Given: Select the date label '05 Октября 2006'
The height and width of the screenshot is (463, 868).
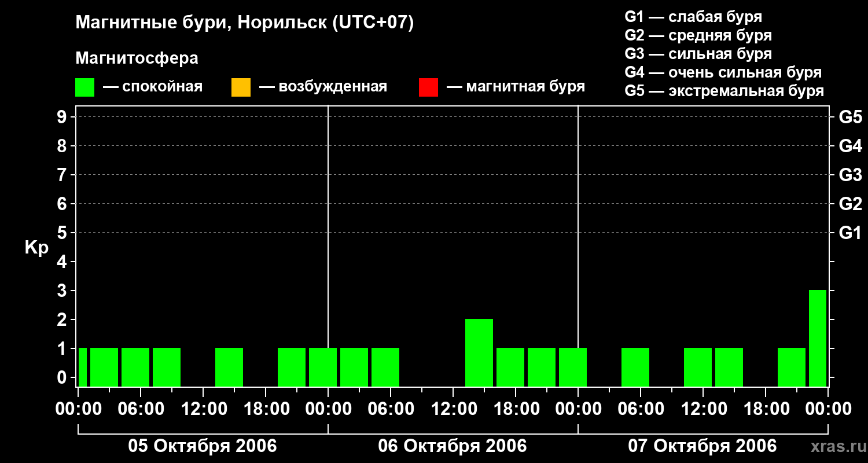Looking at the screenshot, I should 203,446.
